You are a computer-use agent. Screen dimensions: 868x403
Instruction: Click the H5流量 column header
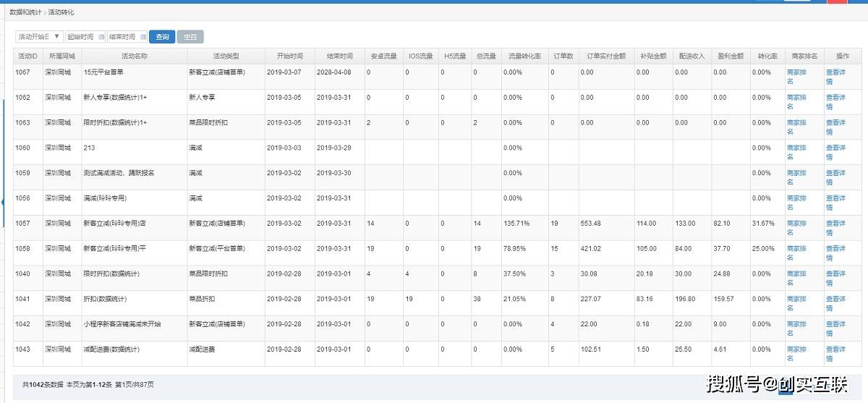455,56
